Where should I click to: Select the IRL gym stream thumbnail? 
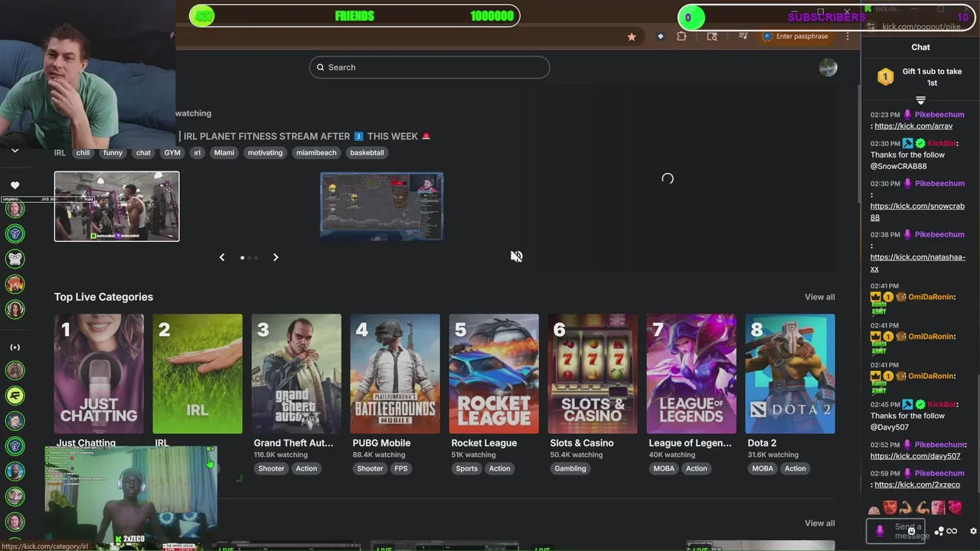(116, 206)
